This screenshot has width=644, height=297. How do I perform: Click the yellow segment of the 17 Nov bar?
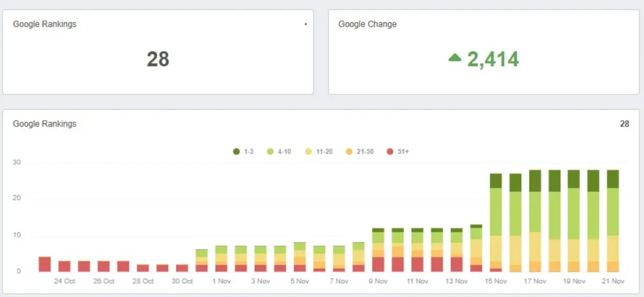click(534, 247)
